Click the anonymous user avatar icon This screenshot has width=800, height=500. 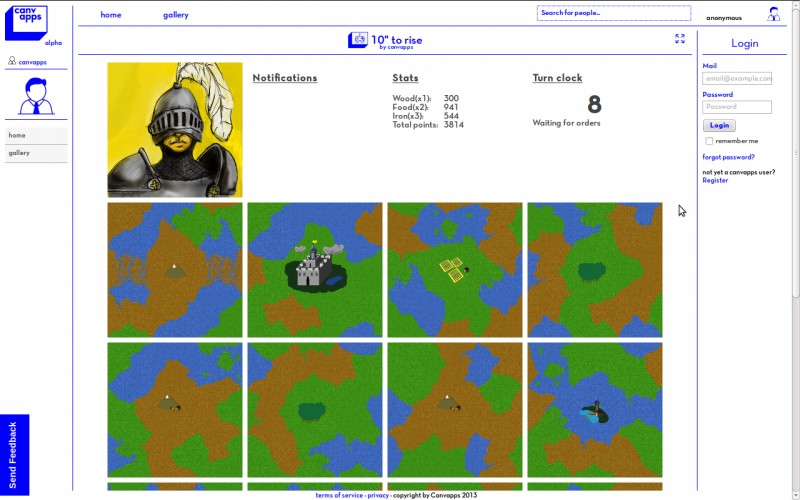coord(773,14)
